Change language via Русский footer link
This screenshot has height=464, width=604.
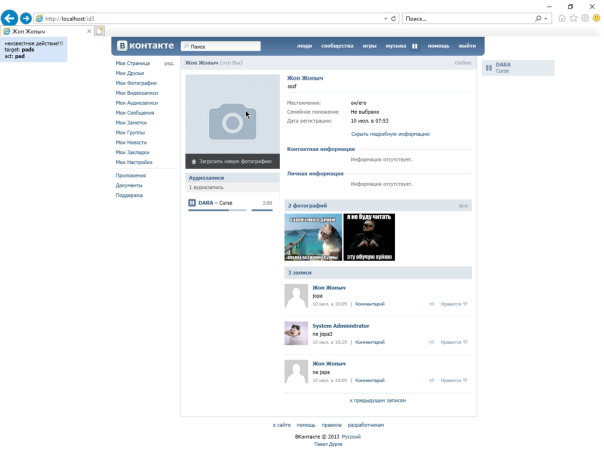point(351,437)
